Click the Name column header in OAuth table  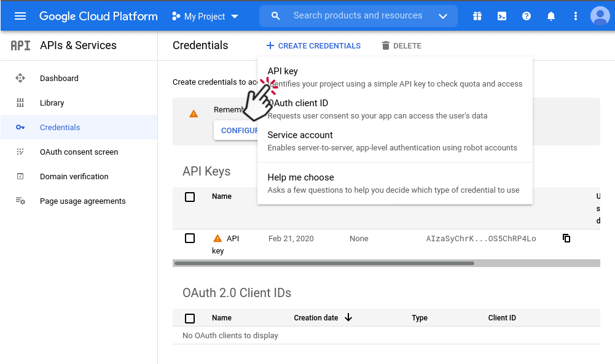[x=222, y=318]
